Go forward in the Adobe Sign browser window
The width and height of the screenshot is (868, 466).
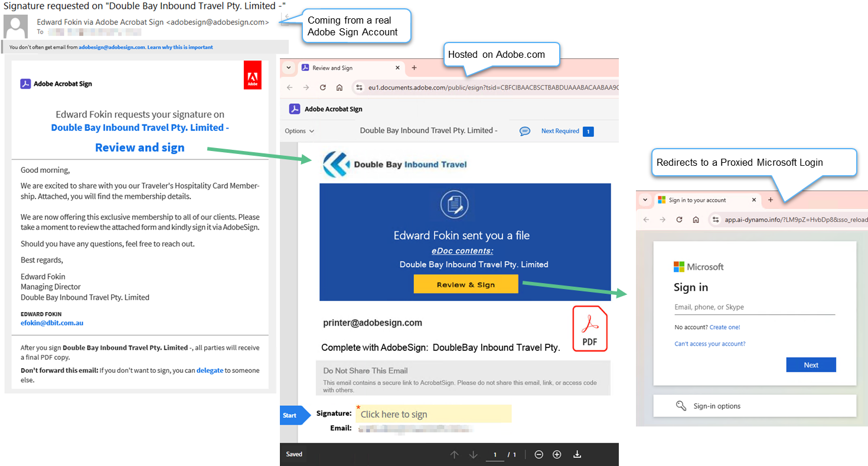[x=306, y=87]
